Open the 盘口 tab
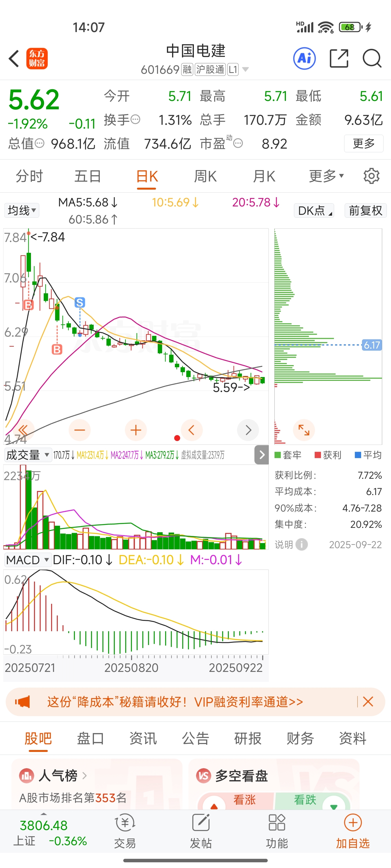Image resolution: width=391 pixels, height=868 pixels. [x=90, y=738]
